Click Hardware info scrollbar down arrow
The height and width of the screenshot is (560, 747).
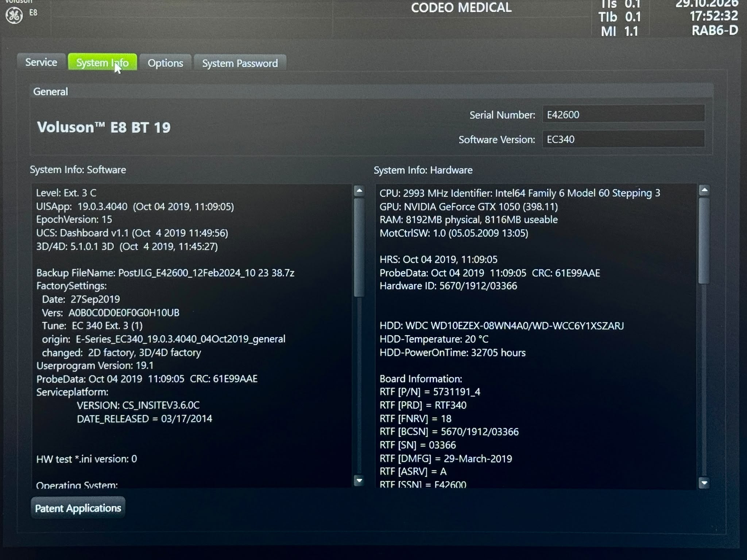(x=704, y=483)
